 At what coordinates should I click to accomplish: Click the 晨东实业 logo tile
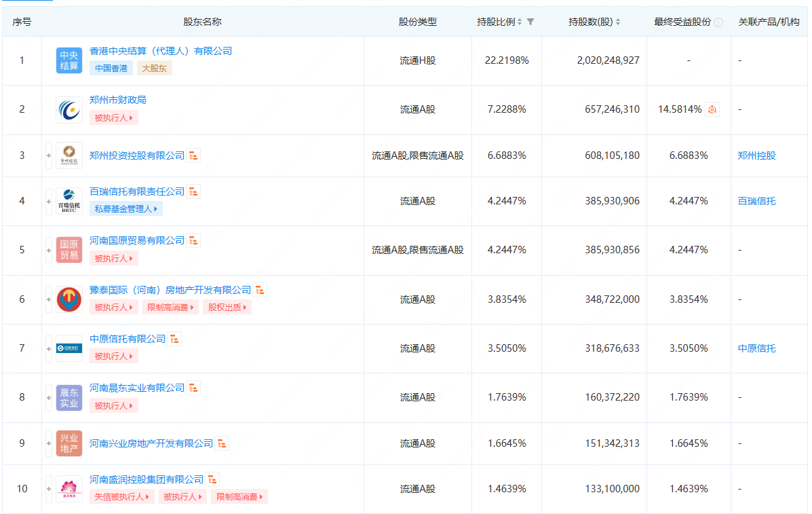pos(69,397)
